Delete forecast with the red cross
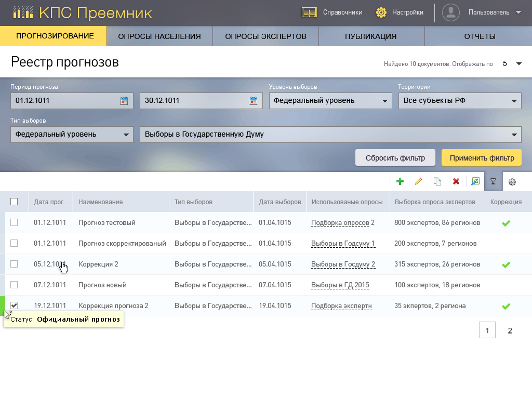Image resolution: width=532 pixels, height=399 pixels. click(x=456, y=181)
